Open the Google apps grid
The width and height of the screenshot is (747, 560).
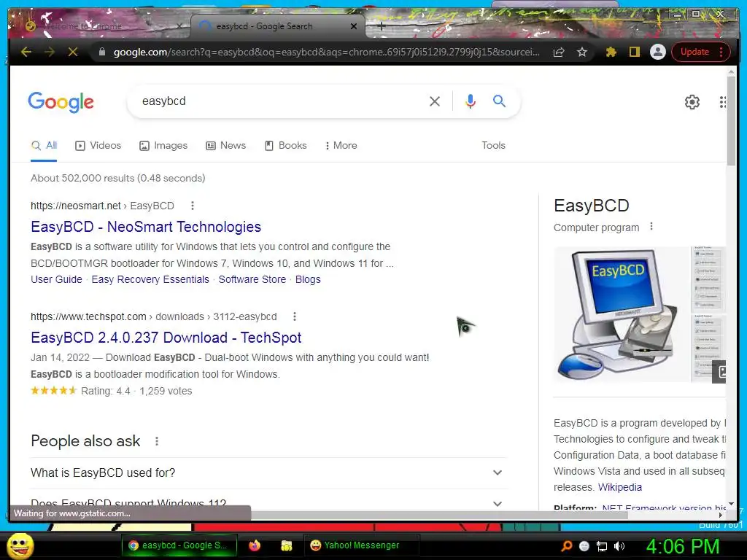point(723,101)
